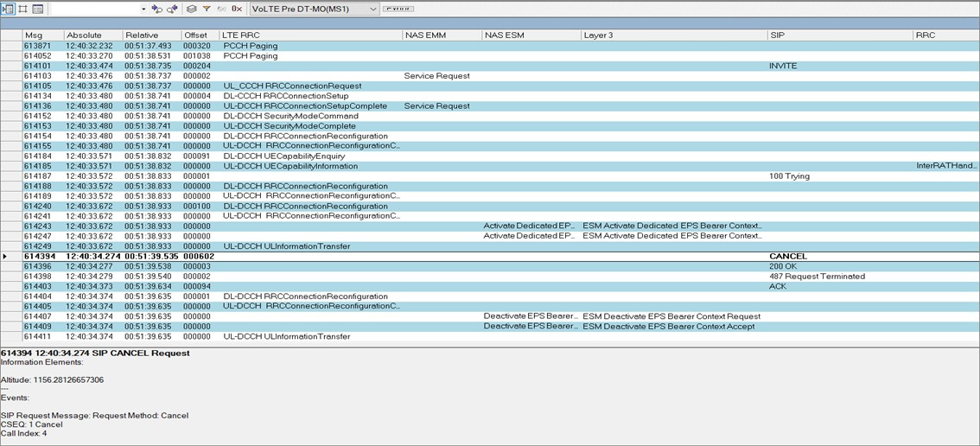Viewport: 980px width, 446px height.
Task: Click the fx function toolbar icon
Action: 221,9
